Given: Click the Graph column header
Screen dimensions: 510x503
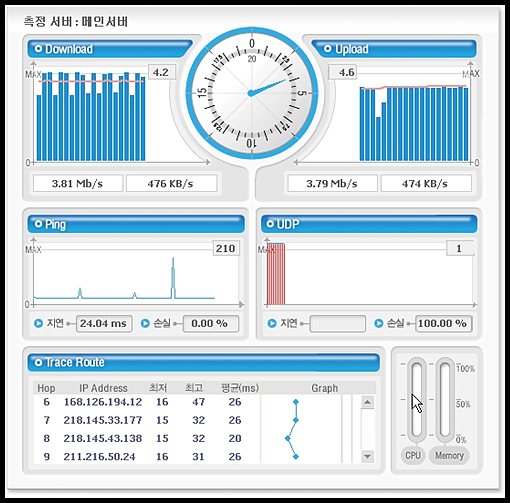Looking at the screenshot, I should point(324,388).
